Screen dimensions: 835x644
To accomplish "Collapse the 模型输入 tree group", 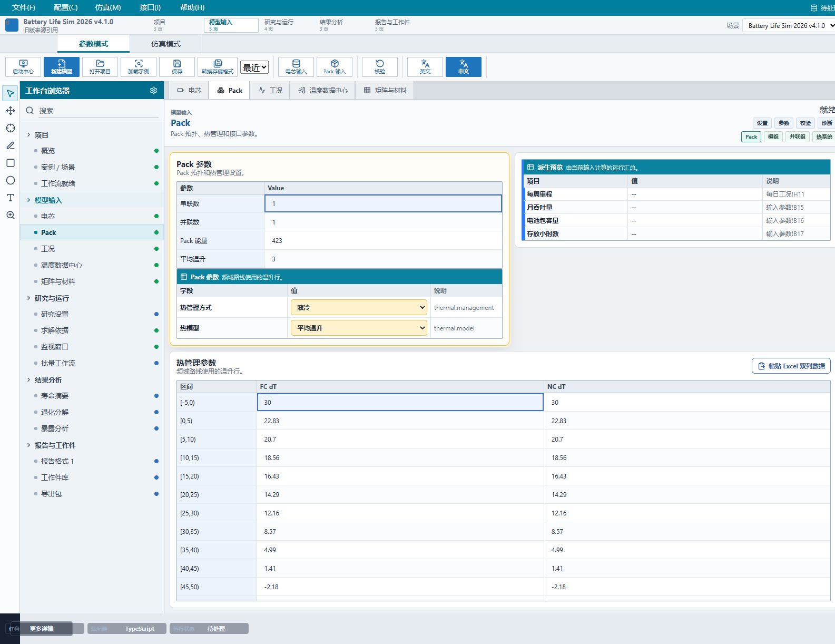I will [28, 200].
